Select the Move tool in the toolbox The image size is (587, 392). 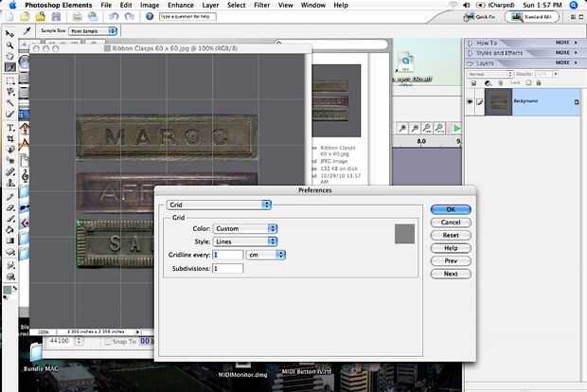[x=10, y=34]
